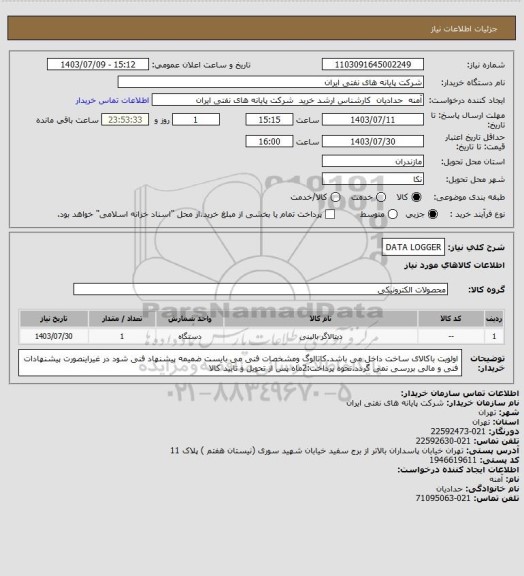Screen dimensions: 524x576
Task: Choose the متوسط purchase type option
Action: coord(393,214)
